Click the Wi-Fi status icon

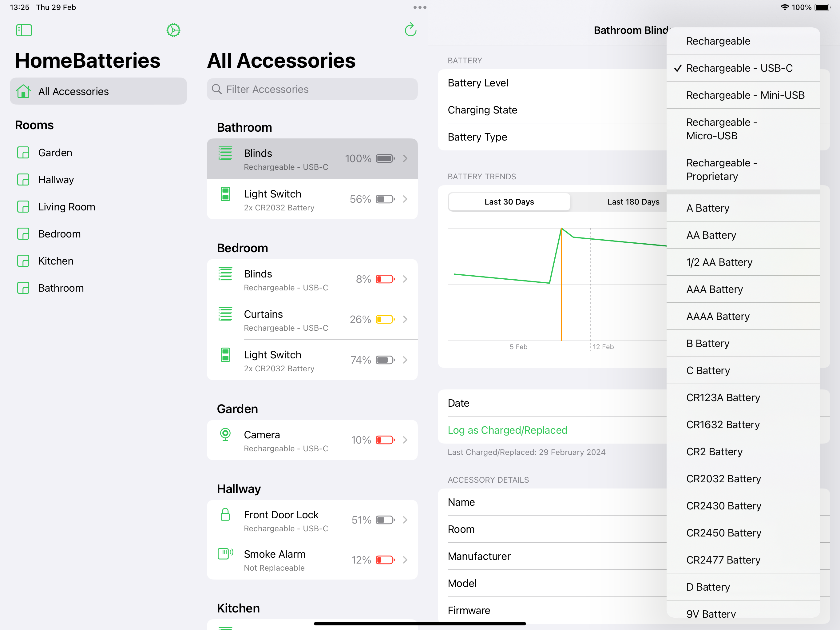(x=785, y=7)
